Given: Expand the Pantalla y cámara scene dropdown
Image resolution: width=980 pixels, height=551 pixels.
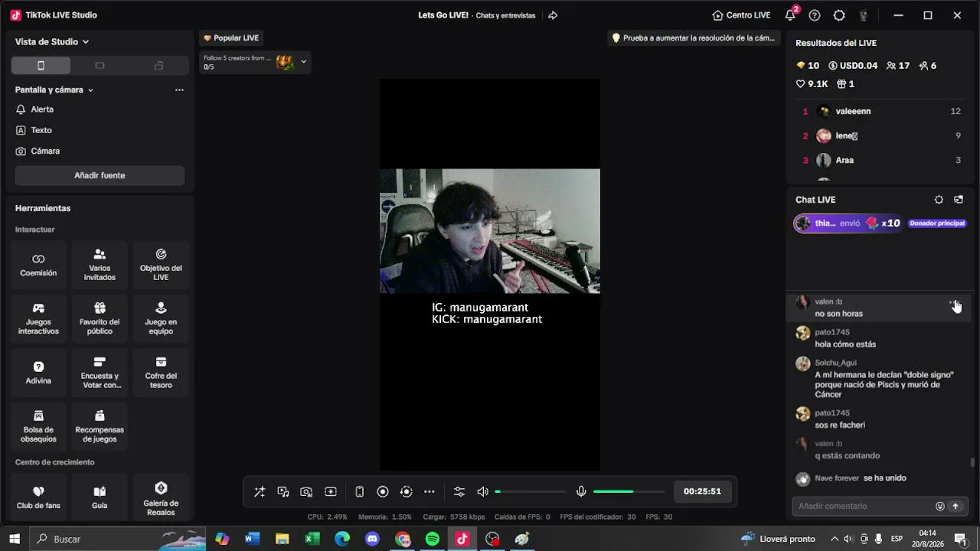Looking at the screenshot, I should (54, 90).
